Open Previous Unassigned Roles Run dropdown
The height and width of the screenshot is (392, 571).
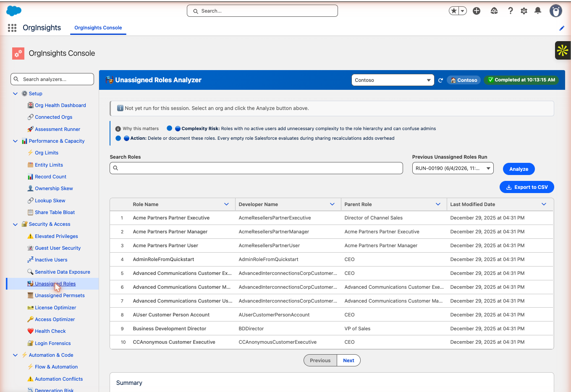[453, 168]
